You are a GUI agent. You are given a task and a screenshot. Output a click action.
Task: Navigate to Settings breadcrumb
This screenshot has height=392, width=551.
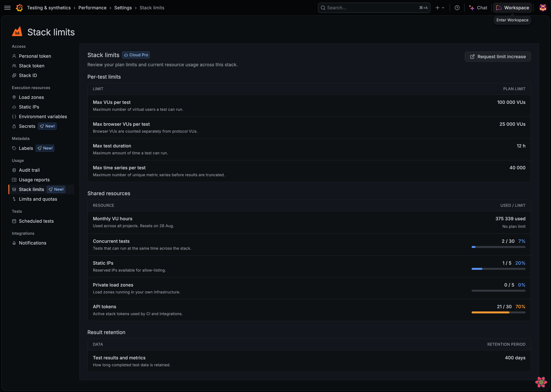point(123,8)
